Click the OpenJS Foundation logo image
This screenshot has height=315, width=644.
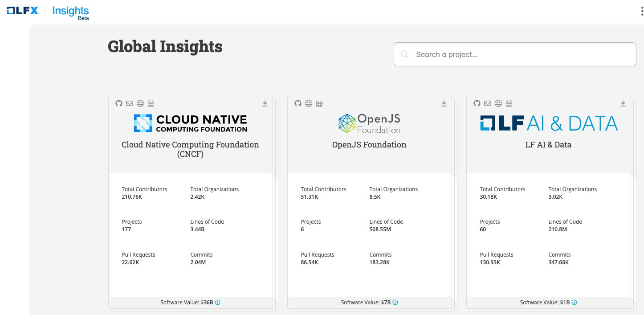[x=369, y=123]
